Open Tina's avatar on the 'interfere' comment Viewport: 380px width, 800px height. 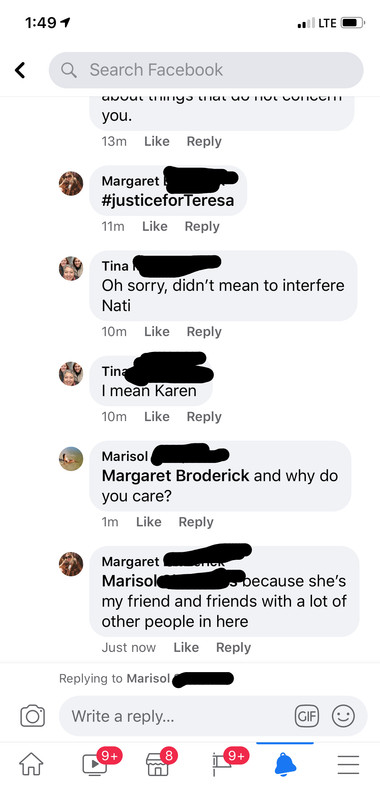(x=71, y=268)
